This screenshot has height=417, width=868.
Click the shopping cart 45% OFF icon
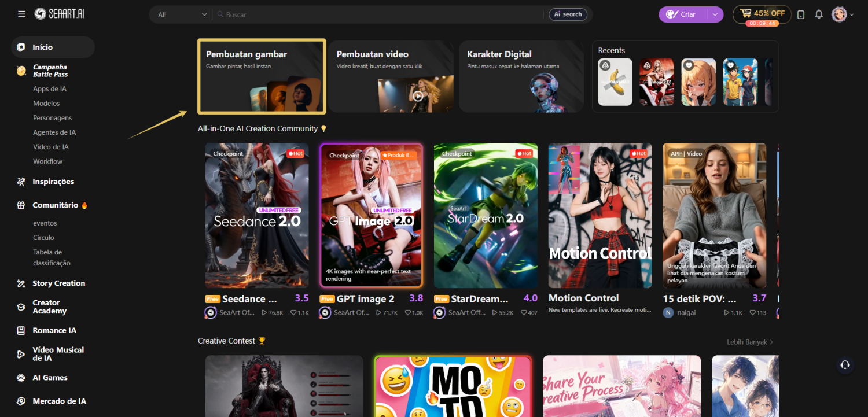pyautogui.click(x=745, y=13)
